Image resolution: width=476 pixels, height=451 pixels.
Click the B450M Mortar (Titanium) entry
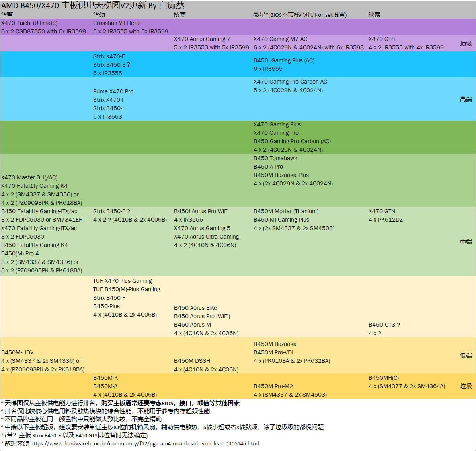[286, 211]
